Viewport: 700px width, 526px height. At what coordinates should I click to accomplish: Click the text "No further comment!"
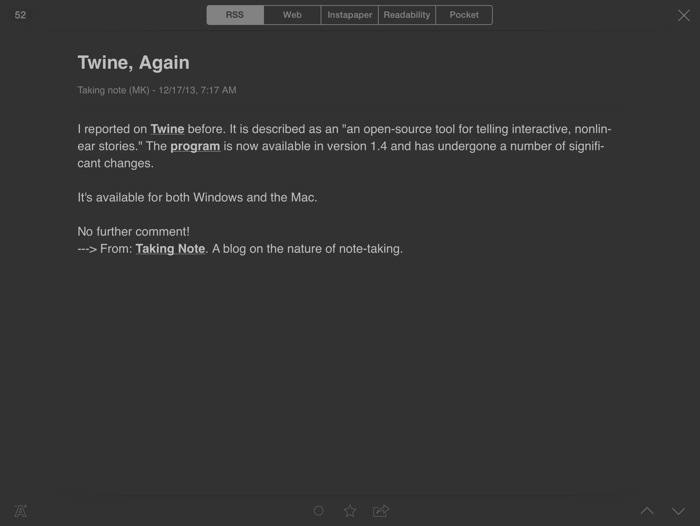[x=133, y=232]
